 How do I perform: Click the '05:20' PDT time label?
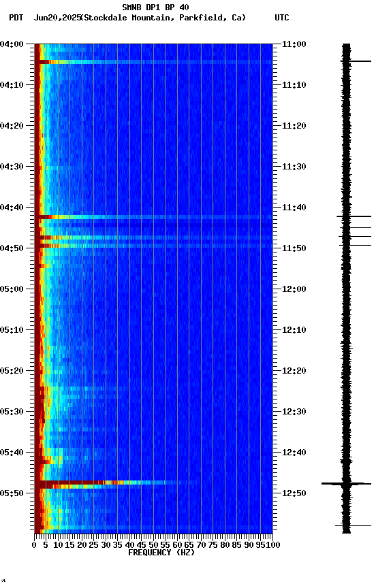point(12,372)
